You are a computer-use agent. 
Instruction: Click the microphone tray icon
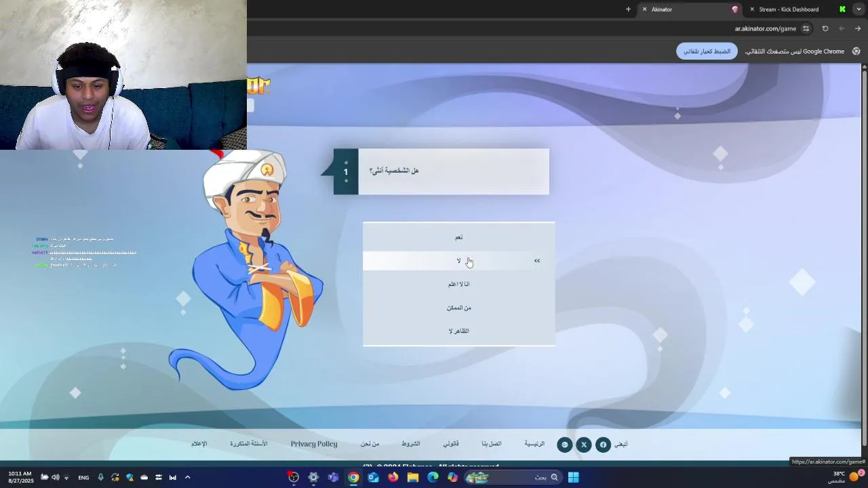pos(100,477)
